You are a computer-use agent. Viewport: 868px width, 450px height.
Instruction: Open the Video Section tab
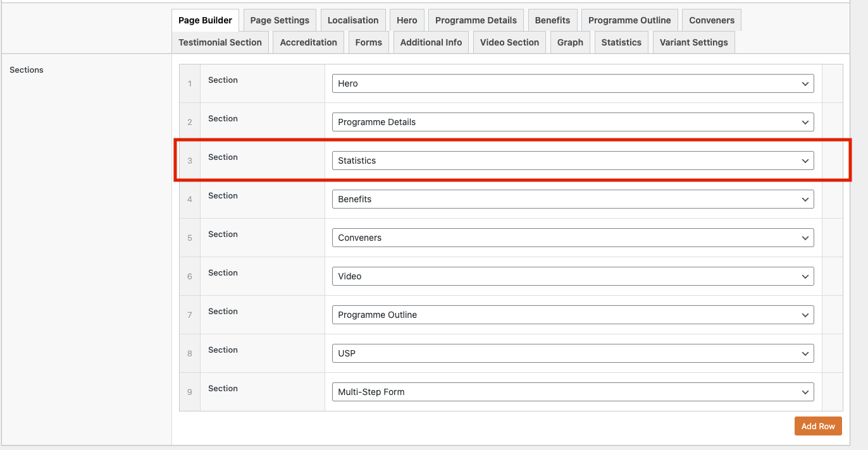[509, 42]
